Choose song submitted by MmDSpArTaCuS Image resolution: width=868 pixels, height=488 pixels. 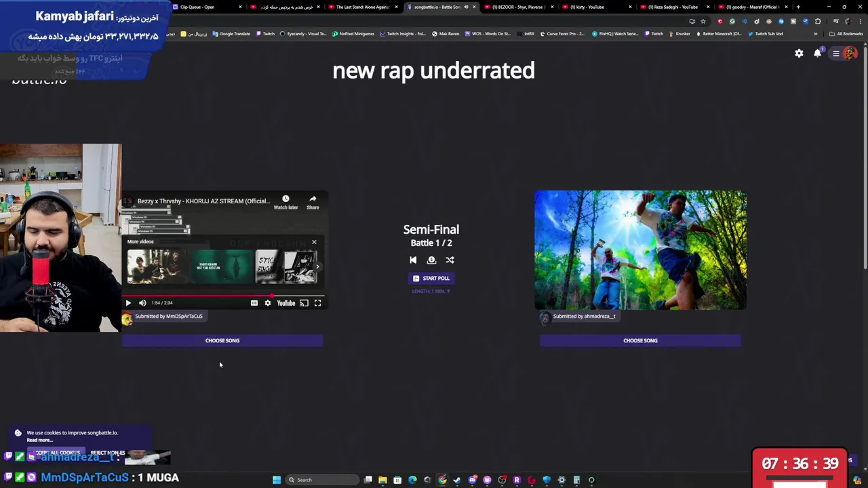222,340
